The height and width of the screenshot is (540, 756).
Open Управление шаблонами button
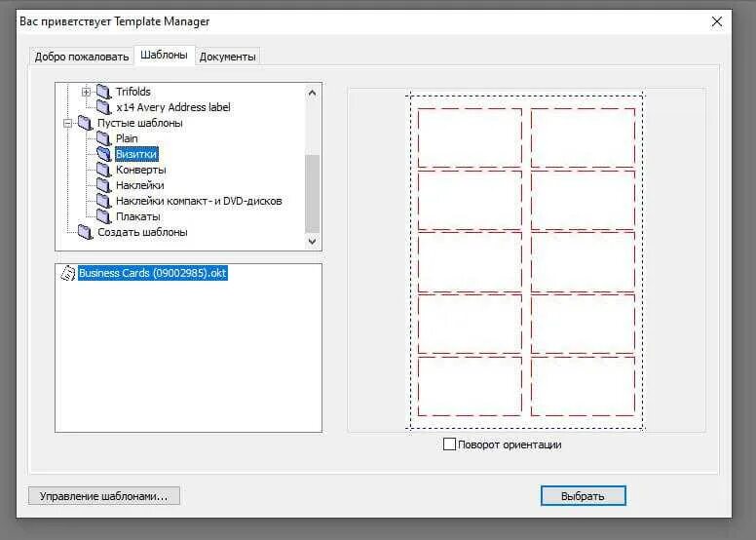click(103, 496)
